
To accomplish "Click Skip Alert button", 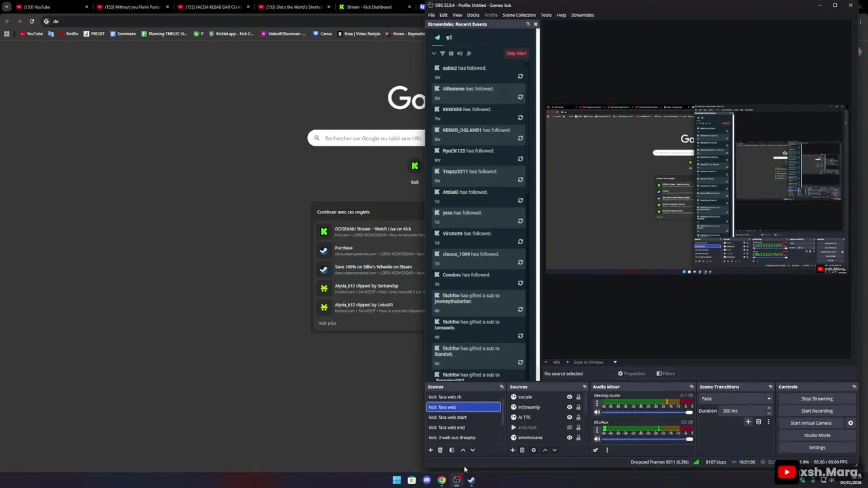I will [516, 54].
